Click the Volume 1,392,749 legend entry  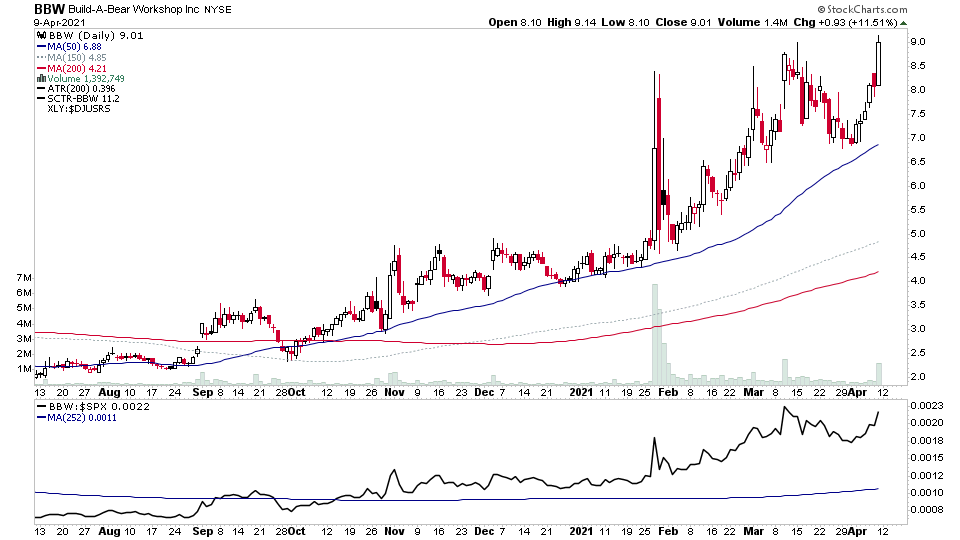click(x=86, y=78)
